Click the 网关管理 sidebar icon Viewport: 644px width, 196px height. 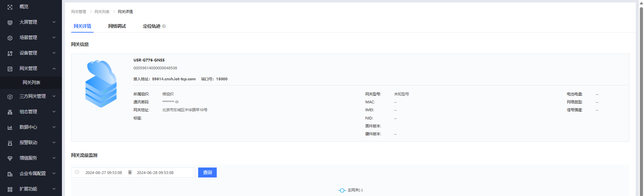[x=10, y=69]
